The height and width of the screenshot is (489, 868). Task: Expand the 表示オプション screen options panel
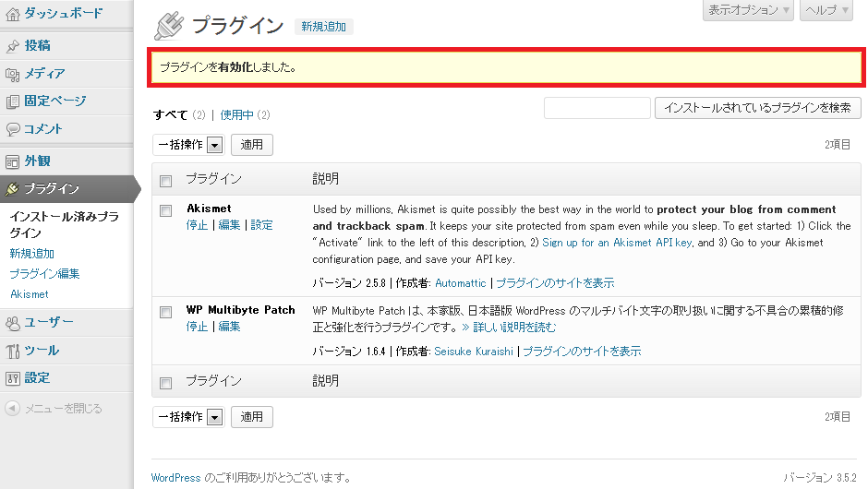coord(748,9)
